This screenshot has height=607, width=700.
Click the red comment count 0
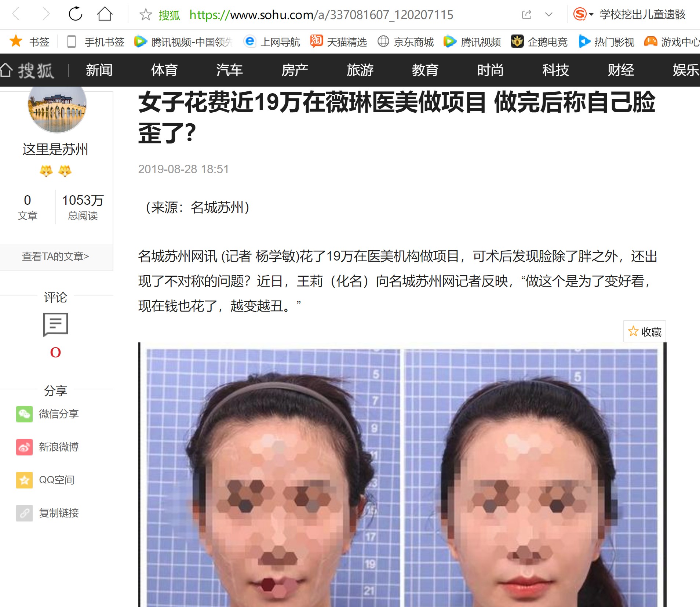tap(55, 352)
